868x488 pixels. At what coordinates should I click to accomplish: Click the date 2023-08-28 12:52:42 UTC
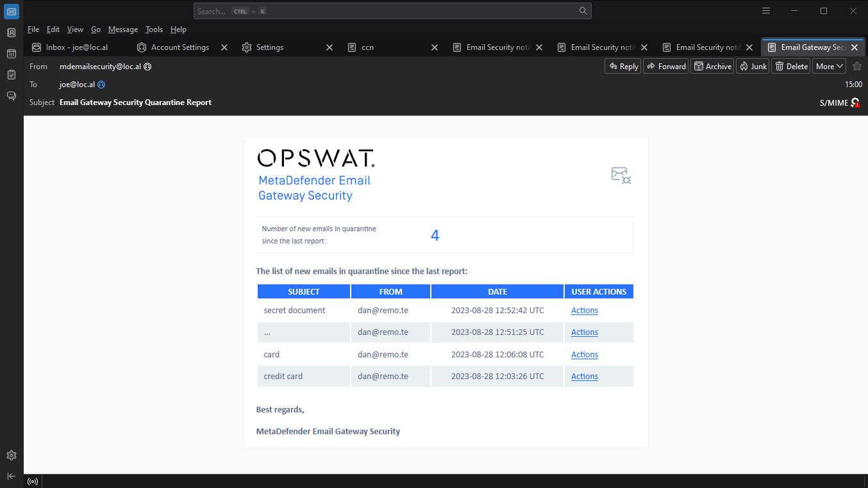coord(497,311)
